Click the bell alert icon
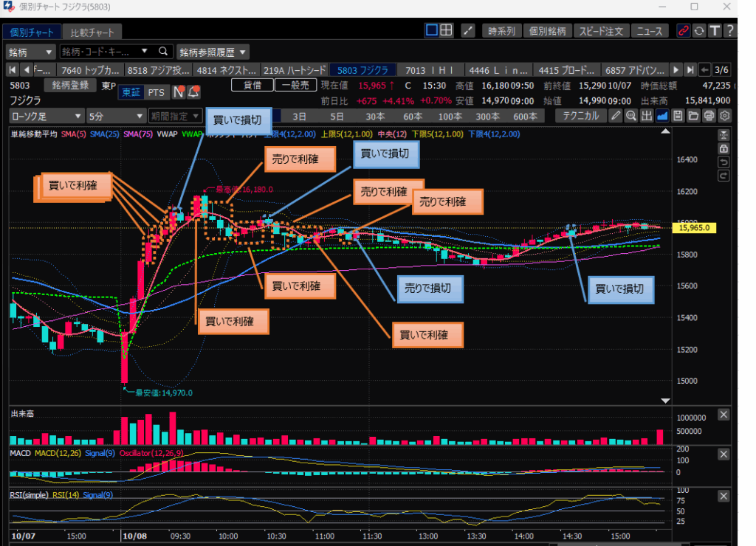This screenshot has width=756, height=546. click(x=194, y=92)
